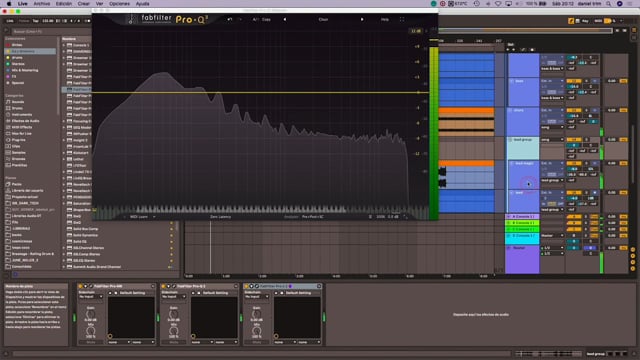This screenshot has width=640, height=360.
Task: Toggle MIDI map mode in control bar
Action: (x=598, y=21)
